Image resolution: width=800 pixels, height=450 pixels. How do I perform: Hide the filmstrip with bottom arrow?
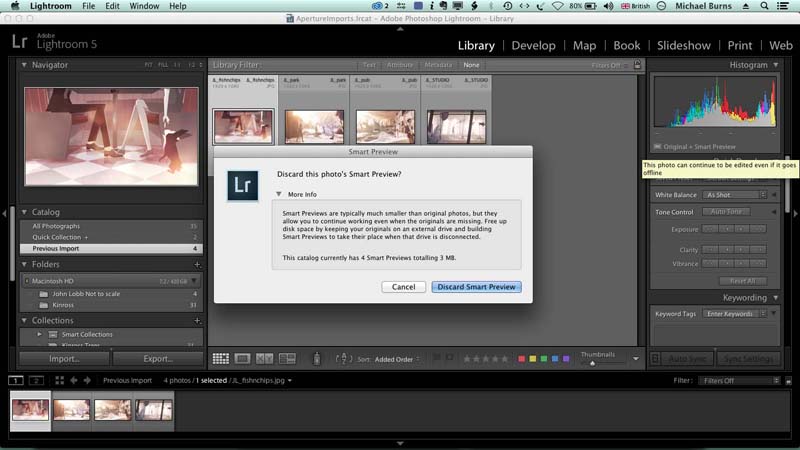pos(400,444)
